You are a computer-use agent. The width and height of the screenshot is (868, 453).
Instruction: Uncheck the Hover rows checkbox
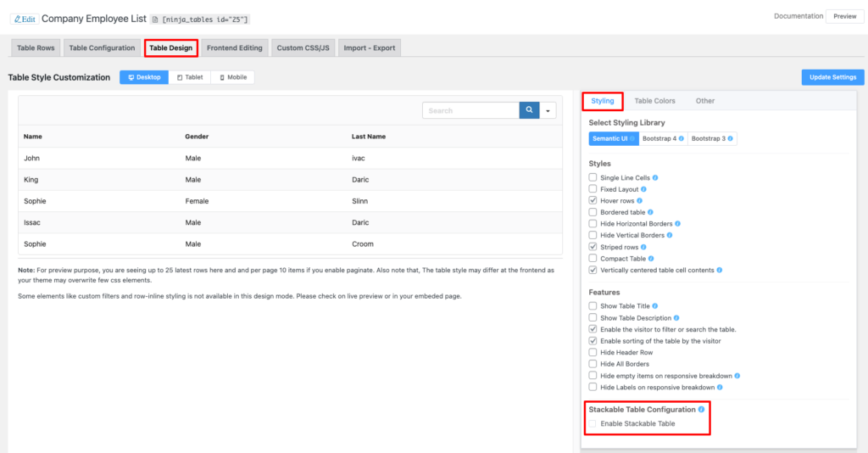(x=593, y=200)
